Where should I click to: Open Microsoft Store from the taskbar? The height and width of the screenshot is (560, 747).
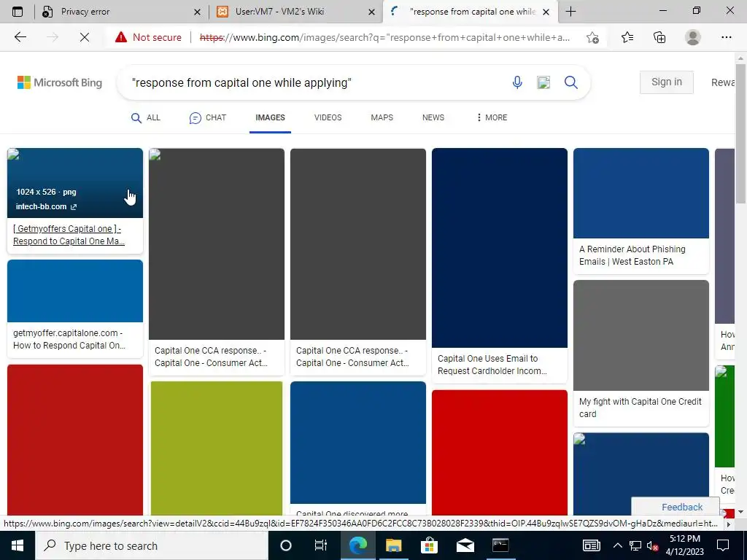(x=429, y=545)
